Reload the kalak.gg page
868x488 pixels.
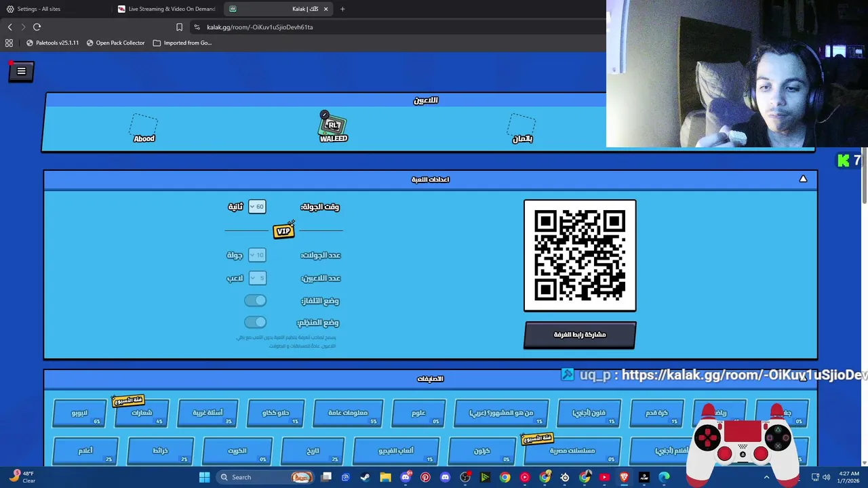[x=37, y=27]
